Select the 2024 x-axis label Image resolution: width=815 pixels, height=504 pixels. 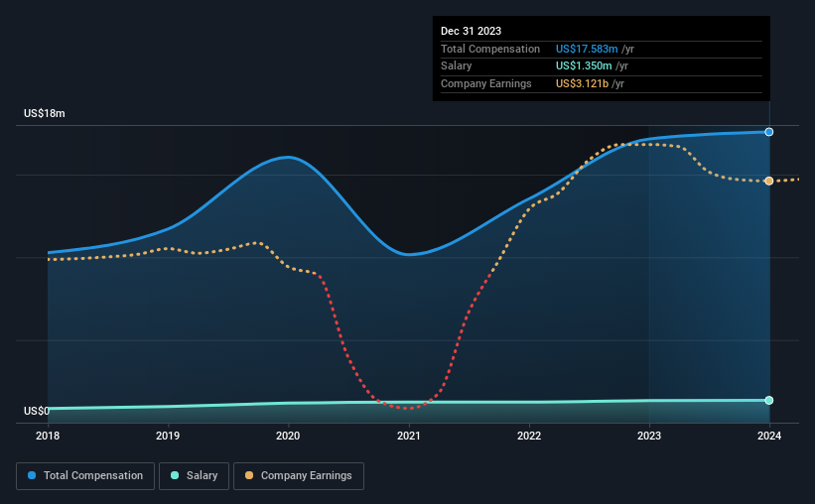pyautogui.click(x=769, y=436)
